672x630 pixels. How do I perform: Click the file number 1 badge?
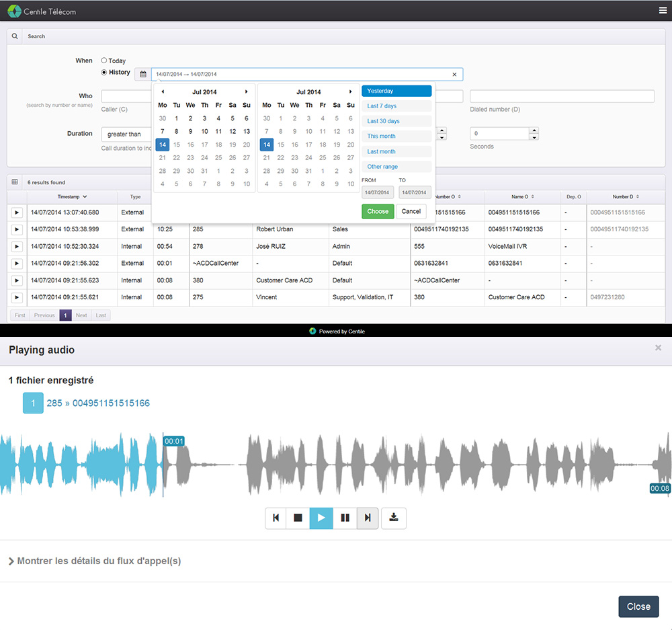point(33,403)
